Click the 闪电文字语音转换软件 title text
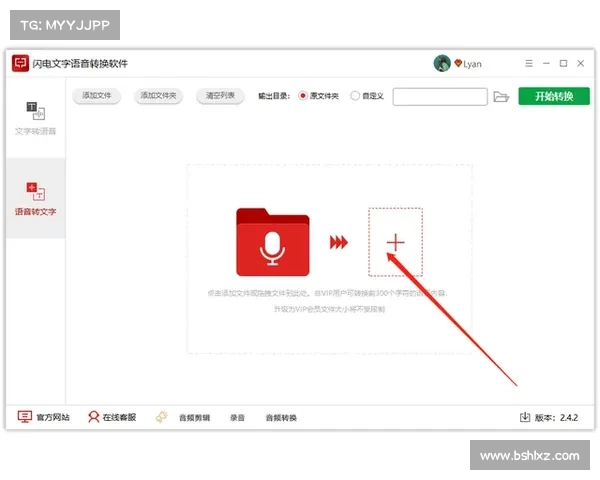 tap(80, 64)
